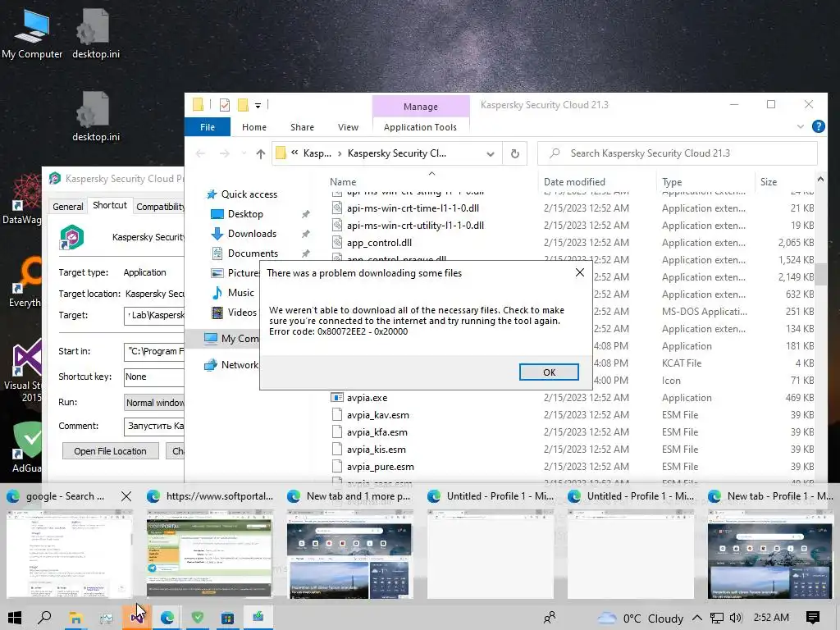Open AdGuard shield icon in taskbar
This screenshot has height=630, width=840.
click(198, 618)
